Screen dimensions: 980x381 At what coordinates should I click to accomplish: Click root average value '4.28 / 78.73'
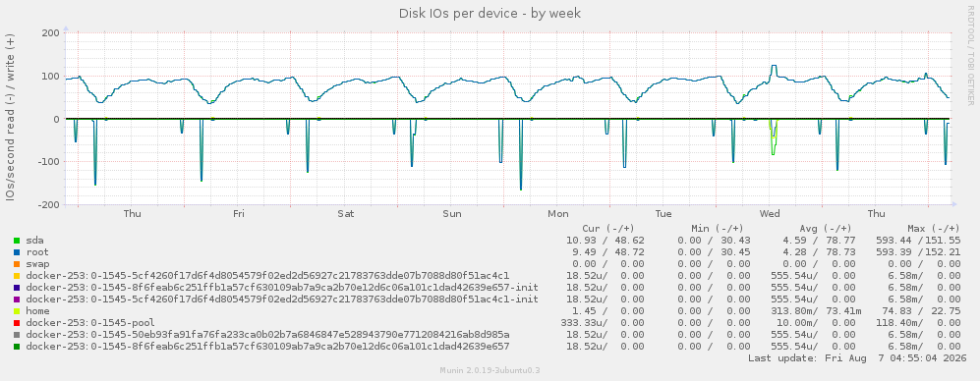[821, 251]
